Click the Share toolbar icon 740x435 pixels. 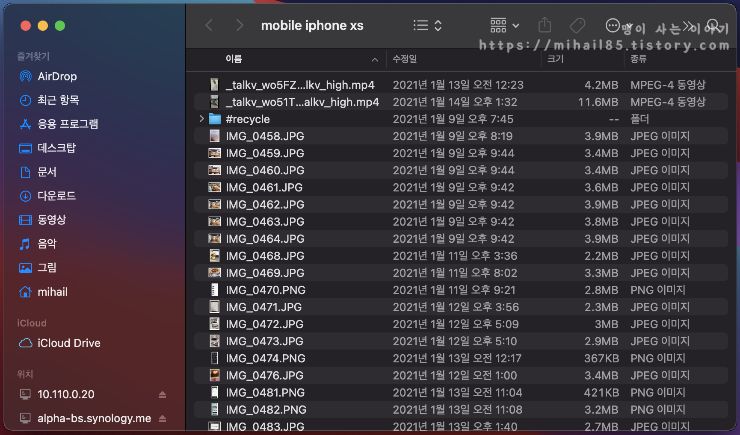(545, 25)
